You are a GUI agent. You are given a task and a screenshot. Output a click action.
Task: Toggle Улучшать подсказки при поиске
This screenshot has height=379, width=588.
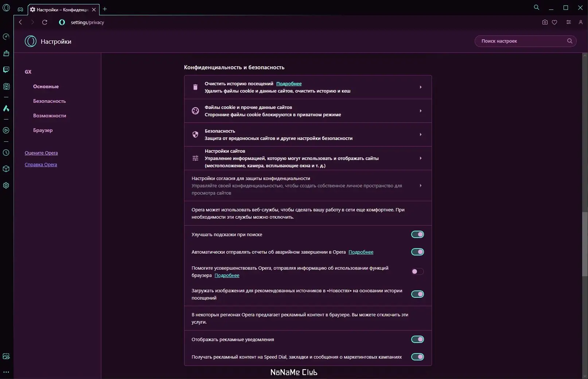417,234
